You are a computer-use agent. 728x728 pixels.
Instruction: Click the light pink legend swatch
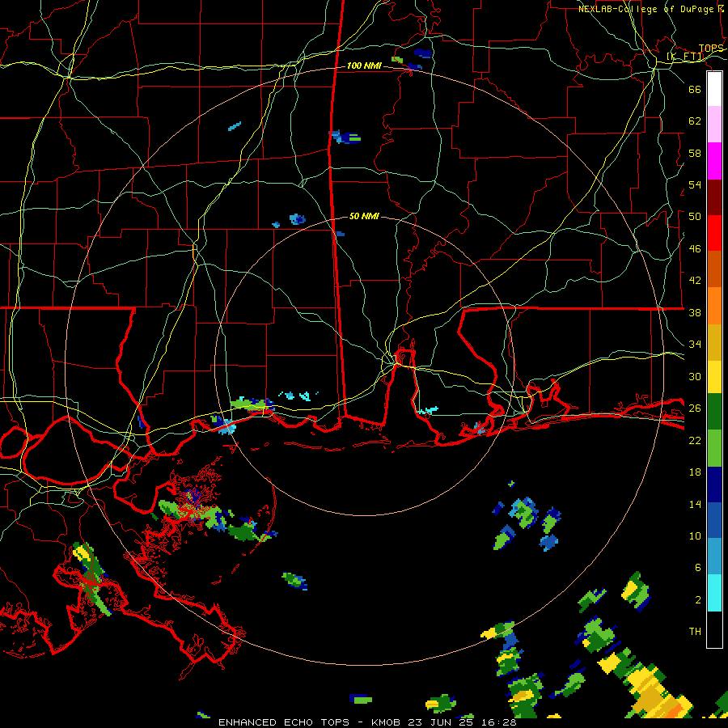(714, 125)
